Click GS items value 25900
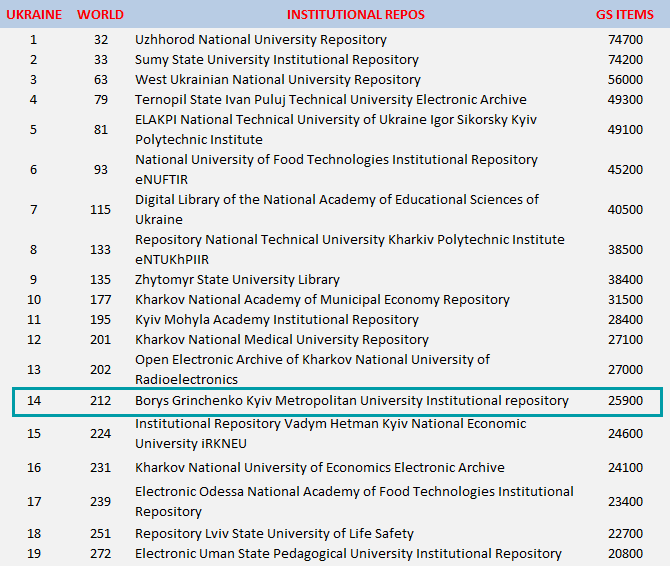 (625, 401)
